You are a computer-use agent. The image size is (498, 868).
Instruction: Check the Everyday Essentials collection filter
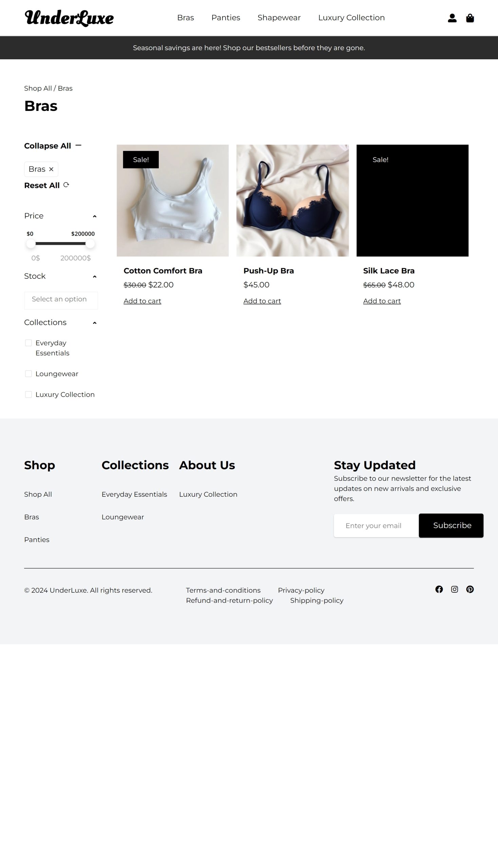[28, 342]
